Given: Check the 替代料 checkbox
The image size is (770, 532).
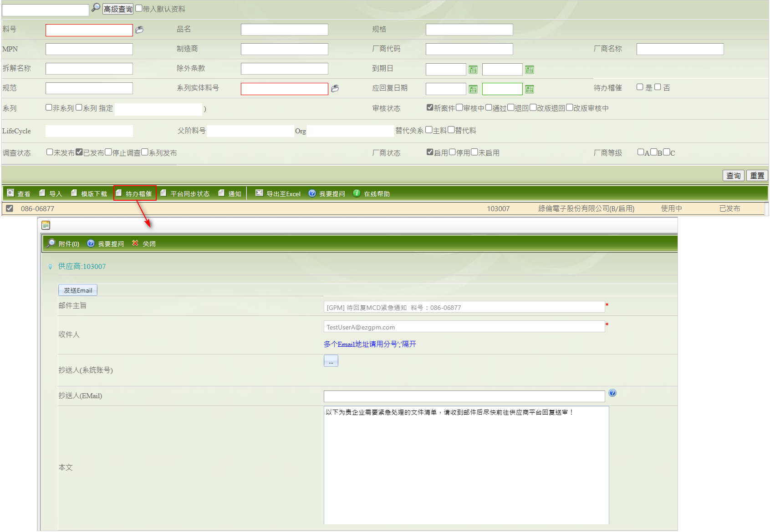Looking at the screenshot, I should (x=451, y=130).
